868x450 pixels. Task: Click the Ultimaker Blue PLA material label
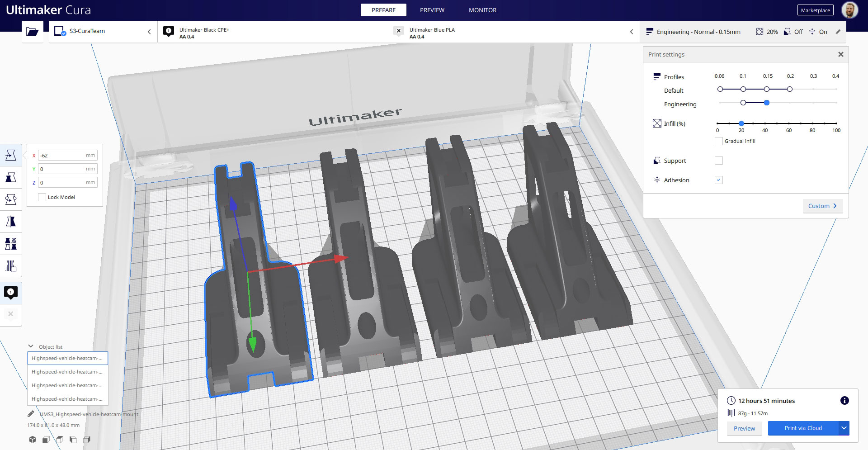[x=432, y=30]
